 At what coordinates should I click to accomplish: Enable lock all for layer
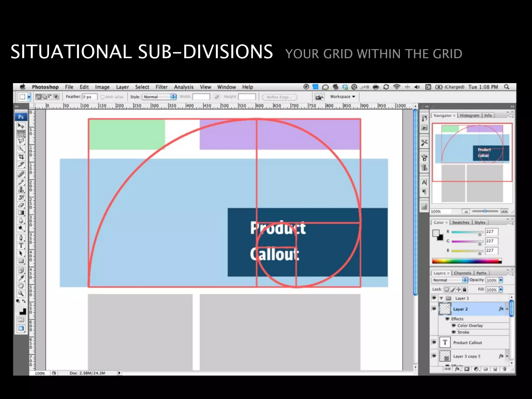click(x=464, y=289)
